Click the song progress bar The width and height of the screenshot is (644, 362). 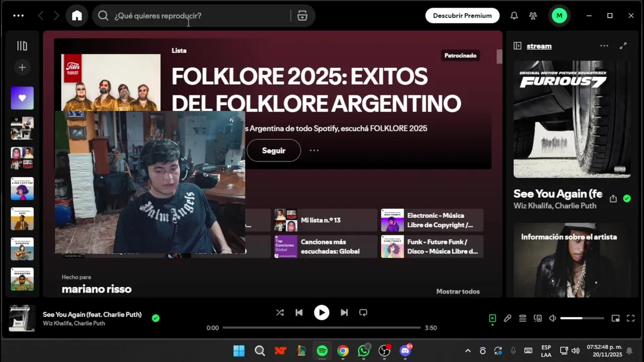(321, 328)
